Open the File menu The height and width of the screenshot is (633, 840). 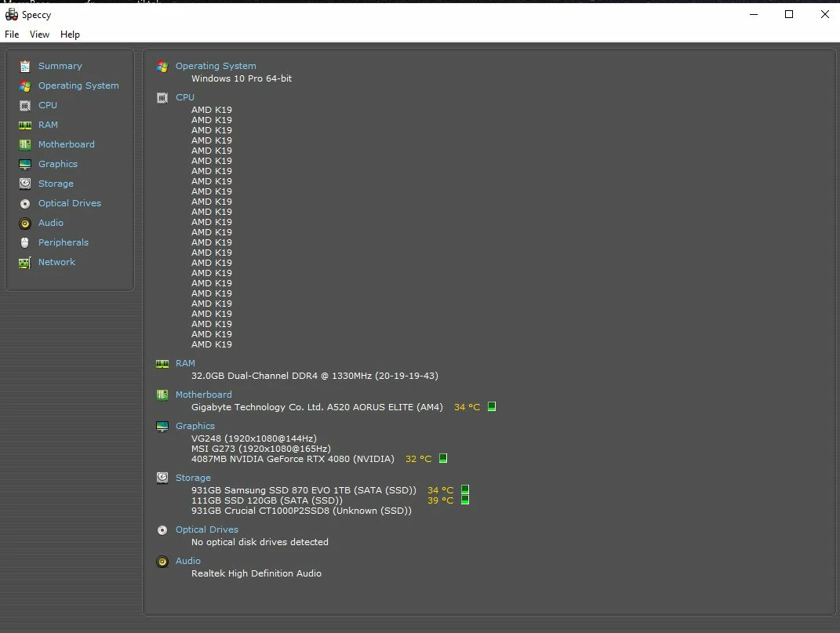12,35
